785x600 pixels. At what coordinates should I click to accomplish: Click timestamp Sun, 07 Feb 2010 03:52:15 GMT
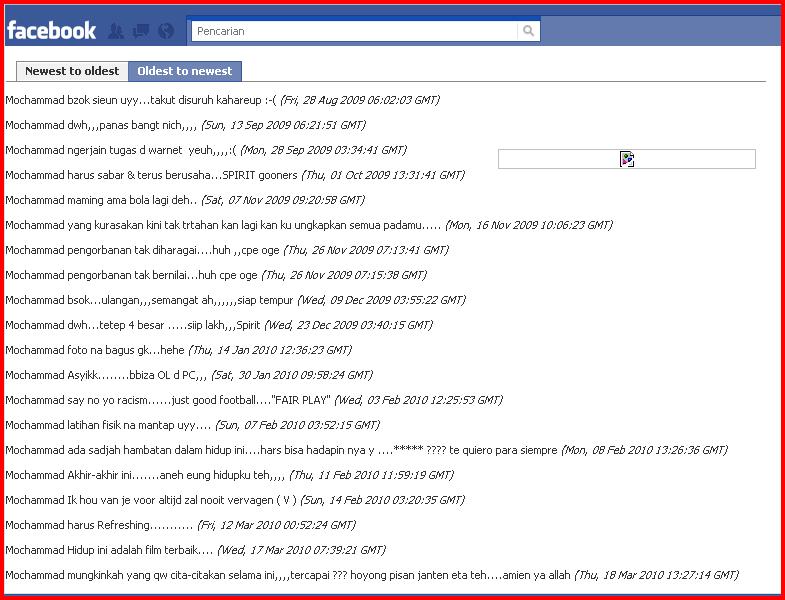click(297, 425)
